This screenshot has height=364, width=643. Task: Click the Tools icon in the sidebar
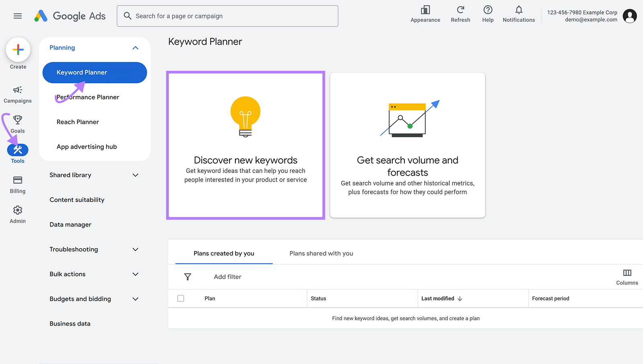click(17, 150)
